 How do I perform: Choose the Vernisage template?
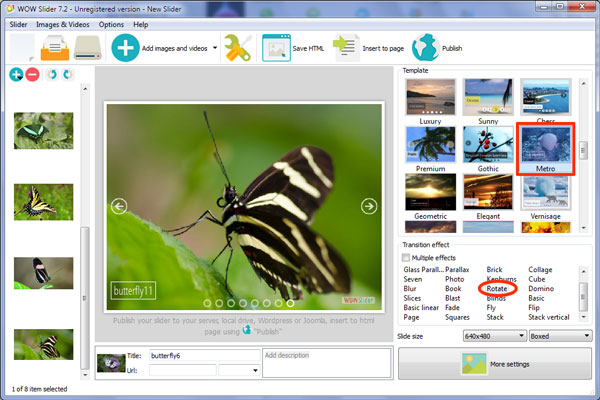(x=545, y=197)
